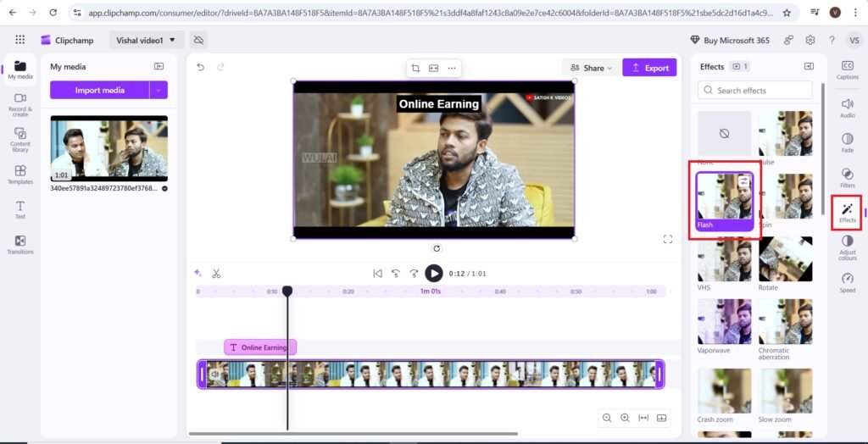The width and height of the screenshot is (868, 444).
Task: Open the Captions panel
Action: tap(848, 70)
